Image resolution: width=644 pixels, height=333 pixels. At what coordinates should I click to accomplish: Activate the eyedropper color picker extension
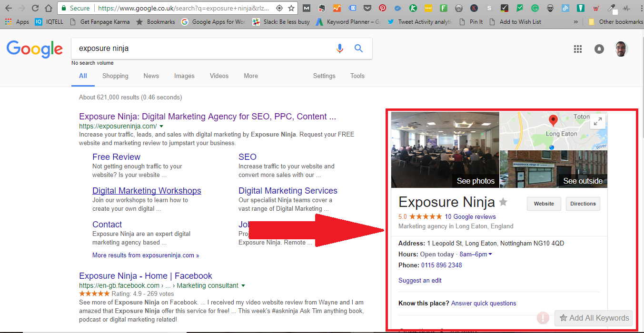612,8
